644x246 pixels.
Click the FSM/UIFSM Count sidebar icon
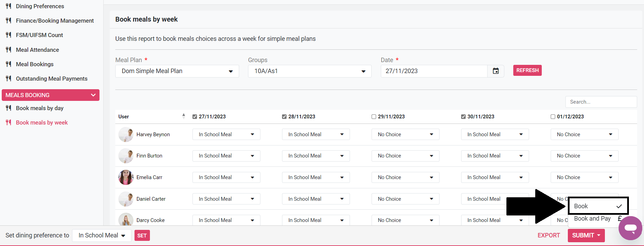click(x=9, y=35)
